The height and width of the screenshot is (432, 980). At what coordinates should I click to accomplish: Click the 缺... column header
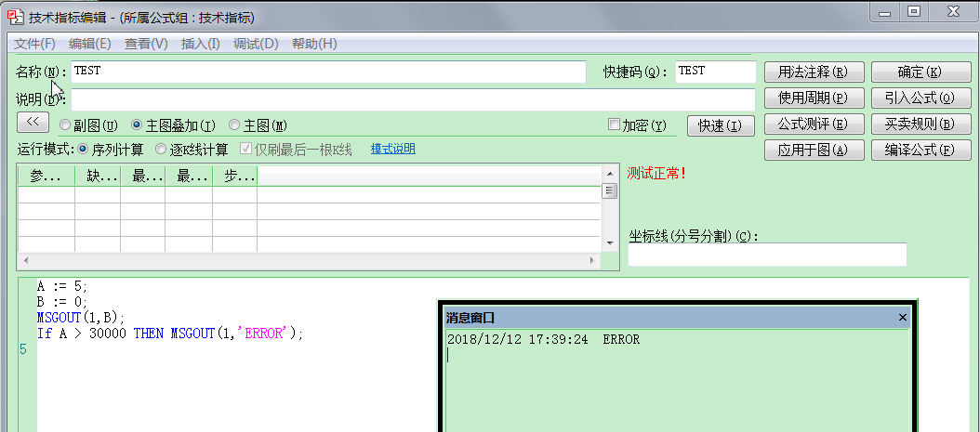click(x=98, y=176)
